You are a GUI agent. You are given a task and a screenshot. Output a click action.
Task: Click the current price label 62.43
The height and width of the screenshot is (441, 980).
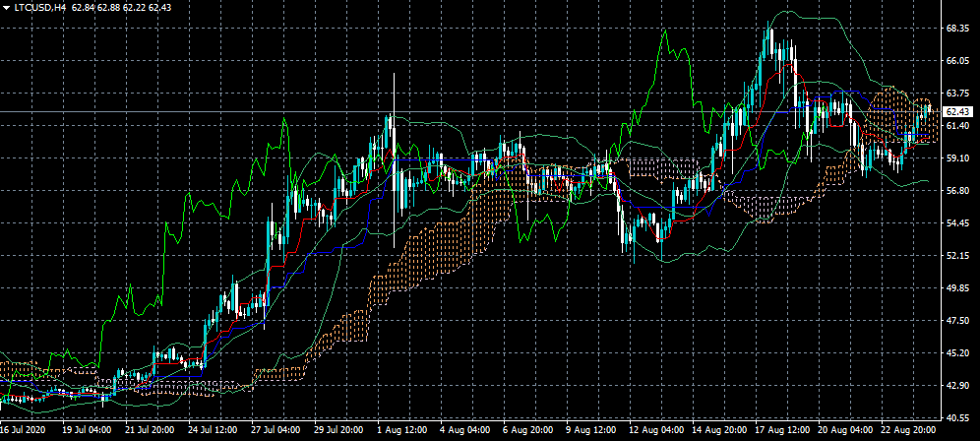(956, 112)
